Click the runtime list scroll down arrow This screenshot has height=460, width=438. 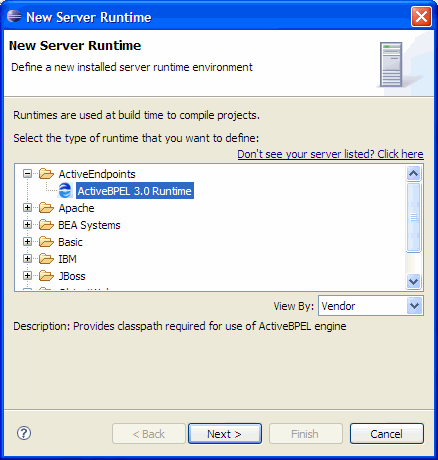point(414,281)
